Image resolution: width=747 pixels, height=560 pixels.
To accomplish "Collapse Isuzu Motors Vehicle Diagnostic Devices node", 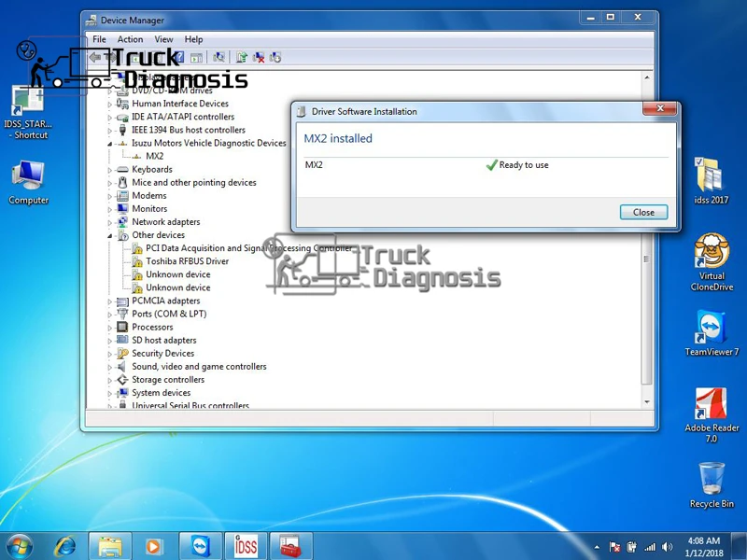I will click(x=109, y=144).
